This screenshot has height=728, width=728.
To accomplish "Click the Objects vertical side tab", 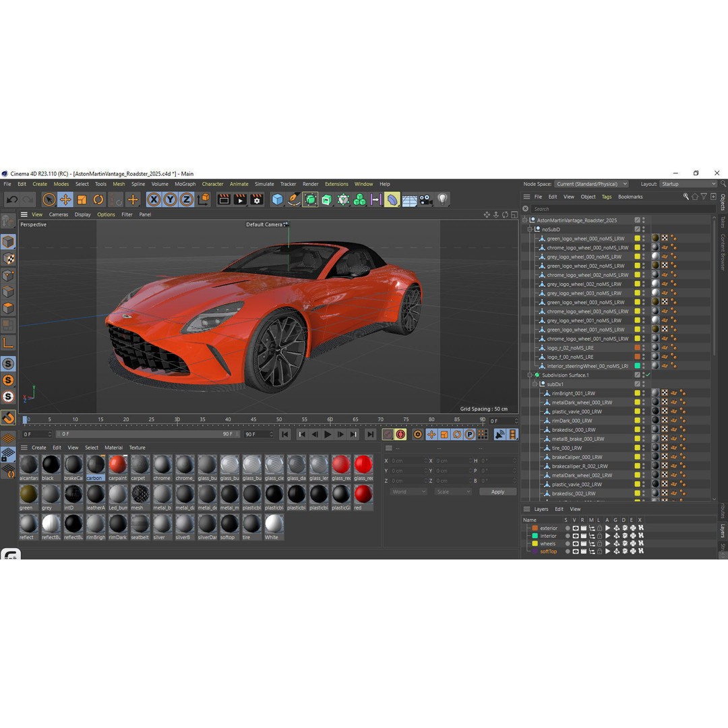I will tap(723, 202).
